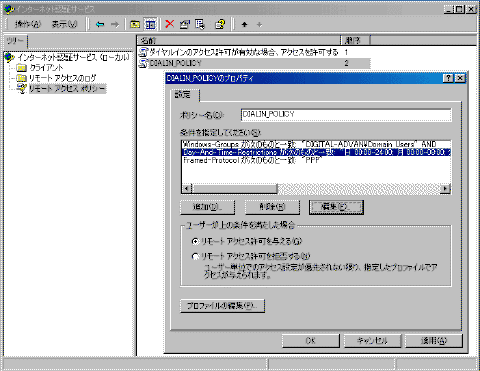Select DIALIN_POLICY row in policy list
The width and height of the screenshot is (480, 371).
254,63
